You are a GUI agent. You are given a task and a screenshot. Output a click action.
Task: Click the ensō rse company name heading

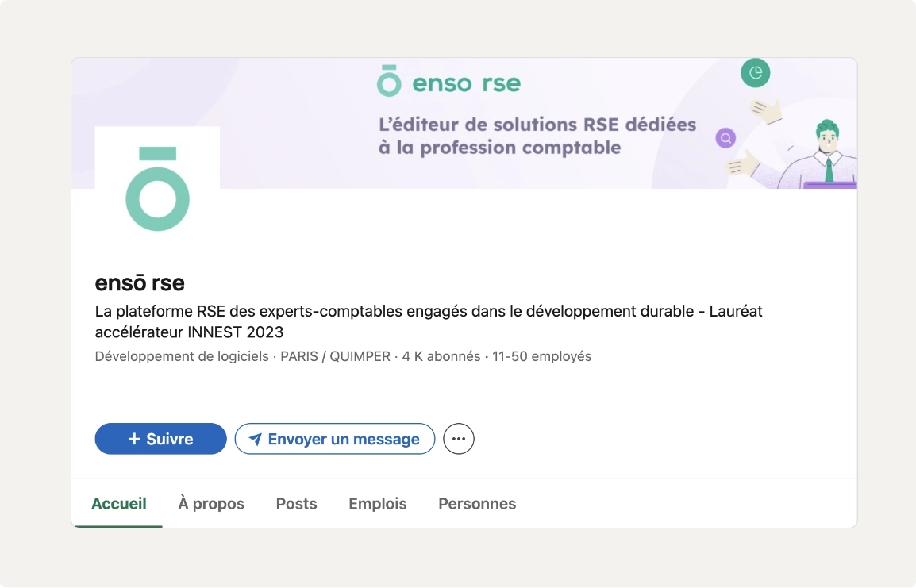click(x=140, y=283)
